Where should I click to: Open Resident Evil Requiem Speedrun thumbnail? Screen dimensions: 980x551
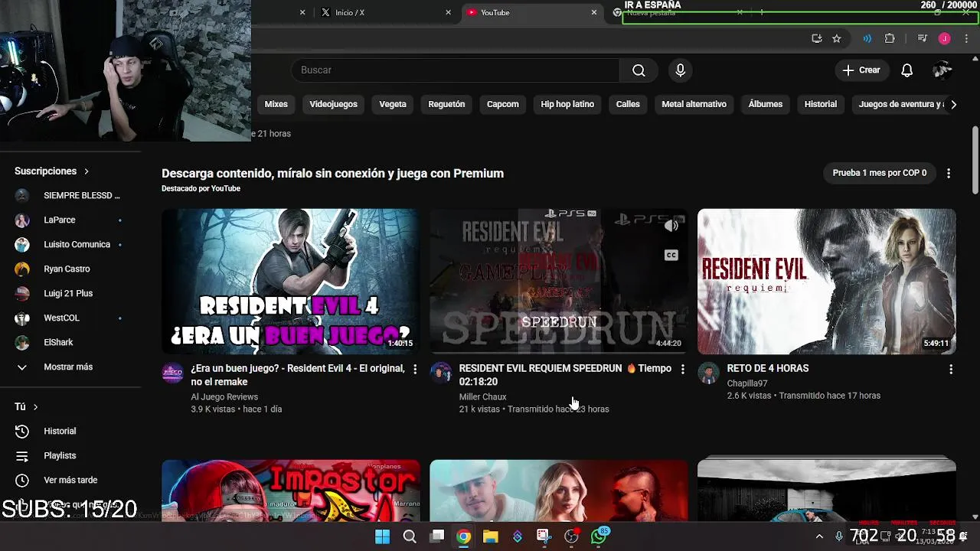click(x=559, y=282)
